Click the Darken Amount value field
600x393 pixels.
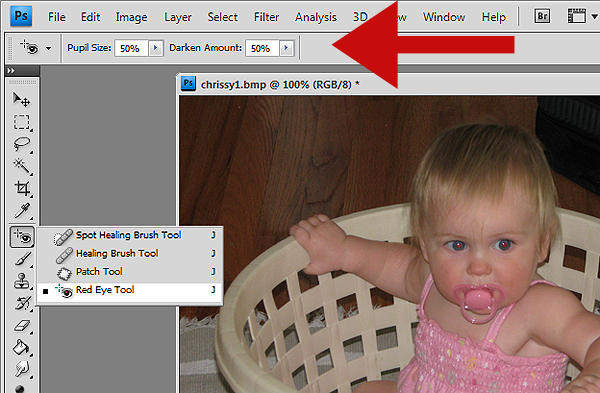(262, 48)
